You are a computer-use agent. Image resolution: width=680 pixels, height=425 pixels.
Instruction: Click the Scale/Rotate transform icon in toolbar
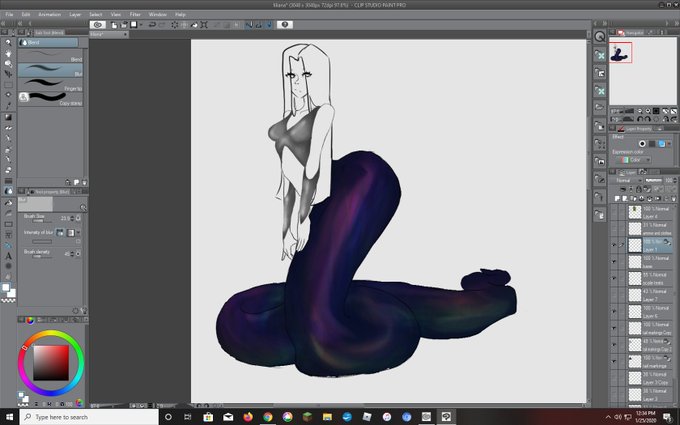coord(204,25)
